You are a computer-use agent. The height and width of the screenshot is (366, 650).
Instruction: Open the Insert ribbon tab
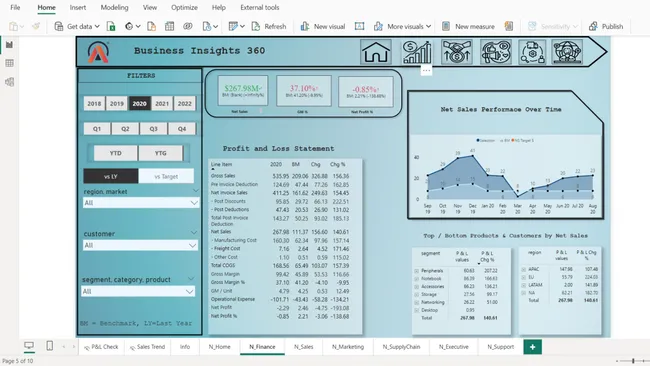click(78, 7)
